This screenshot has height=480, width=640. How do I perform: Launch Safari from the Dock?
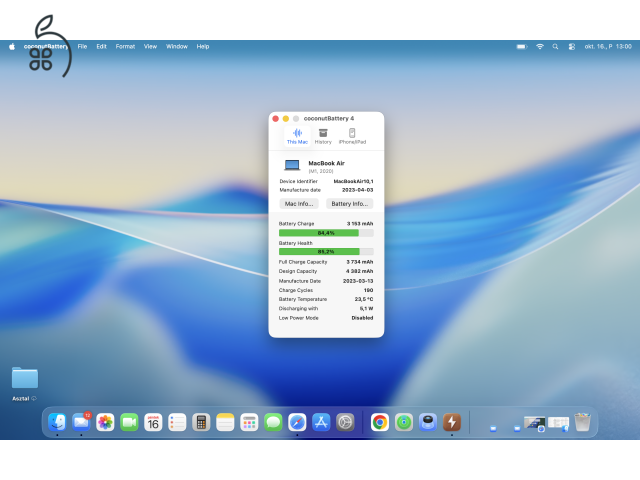pos(297,422)
